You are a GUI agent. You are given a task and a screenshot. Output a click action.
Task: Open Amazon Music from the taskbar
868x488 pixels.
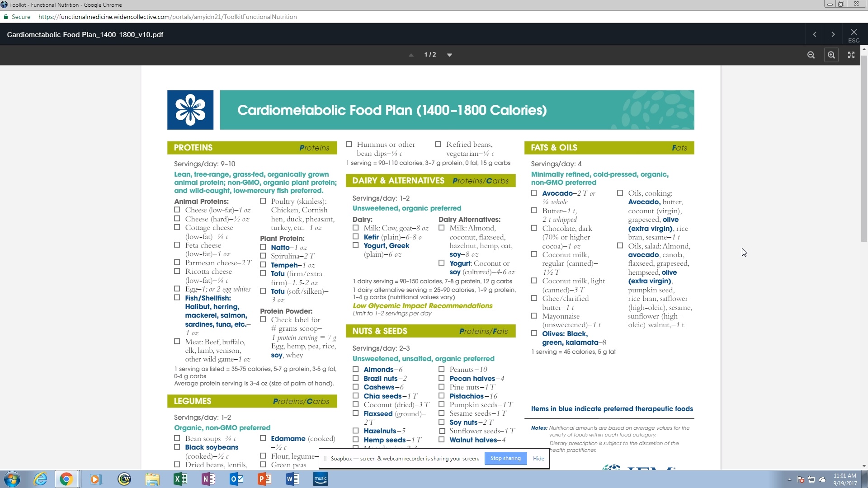321,479
